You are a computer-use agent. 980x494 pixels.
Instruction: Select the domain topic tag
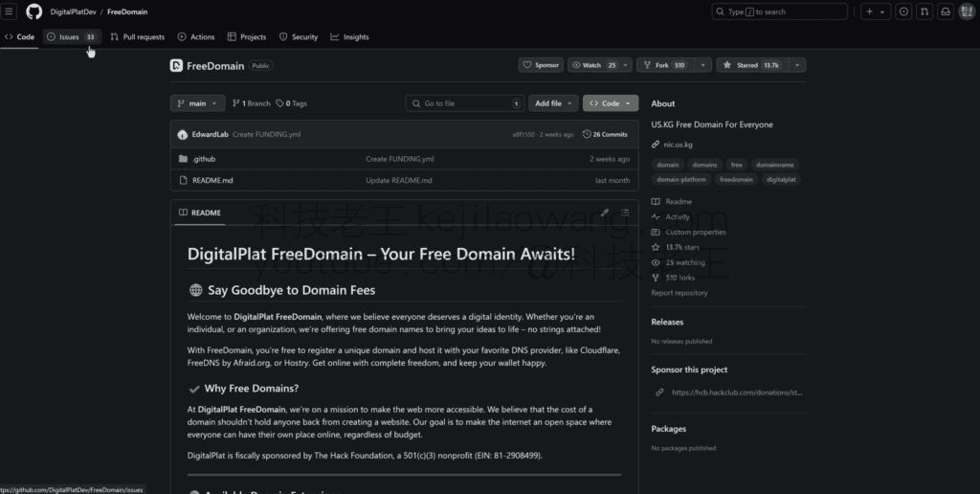point(667,165)
